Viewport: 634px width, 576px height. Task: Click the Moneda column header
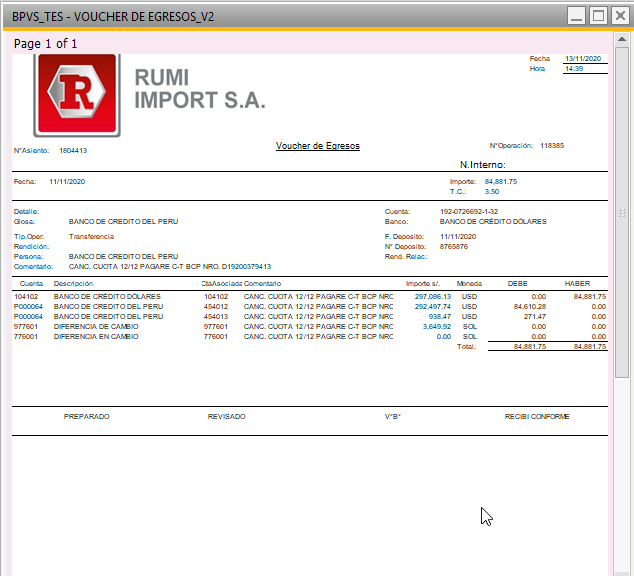tap(469, 284)
